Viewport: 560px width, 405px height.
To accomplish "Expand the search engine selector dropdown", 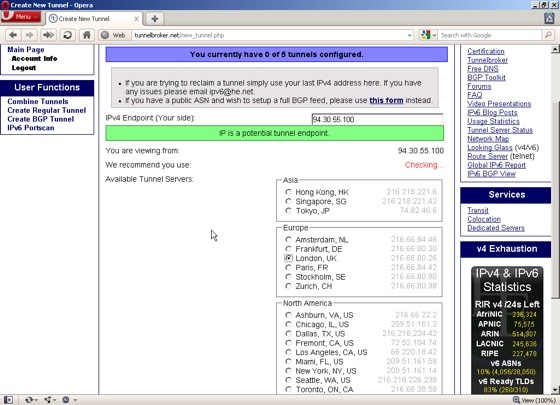I will click(434, 35).
